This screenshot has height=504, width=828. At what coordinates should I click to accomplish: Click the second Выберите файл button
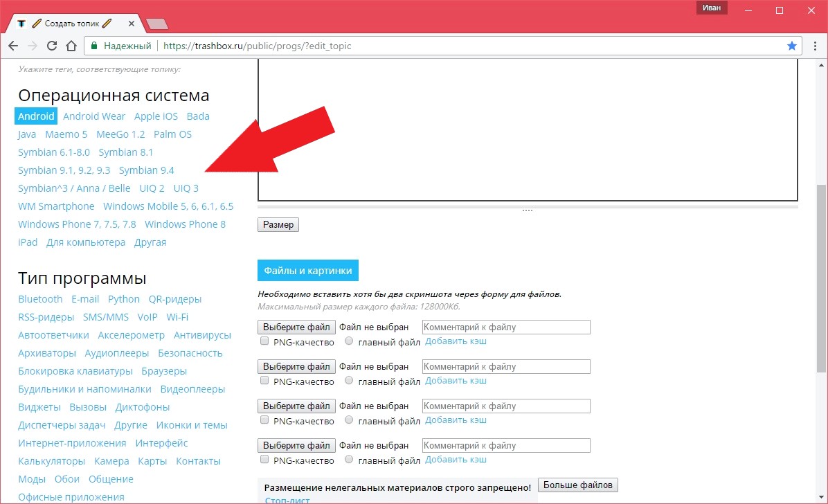(296, 367)
